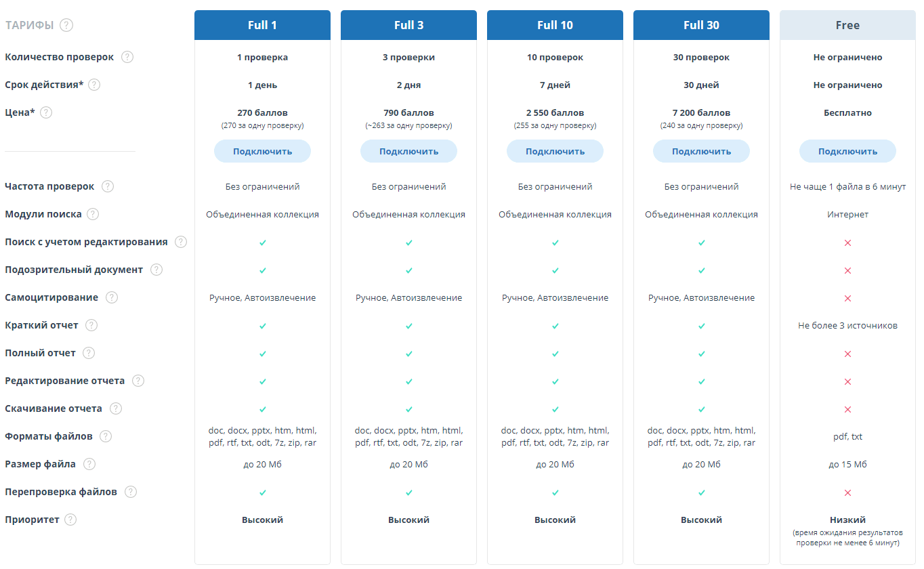Click the question mark next to Срок действия
Screen dimensions: 924x569
[94, 85]
